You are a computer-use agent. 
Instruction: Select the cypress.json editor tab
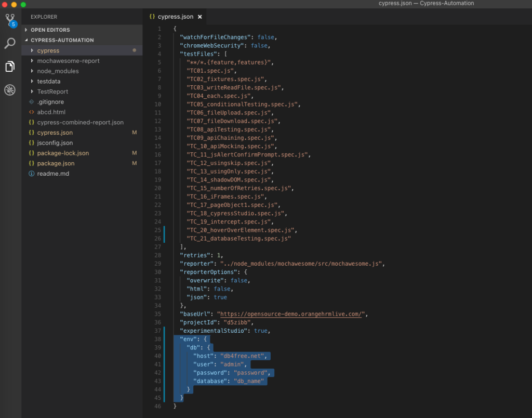(x=175, y=17)
